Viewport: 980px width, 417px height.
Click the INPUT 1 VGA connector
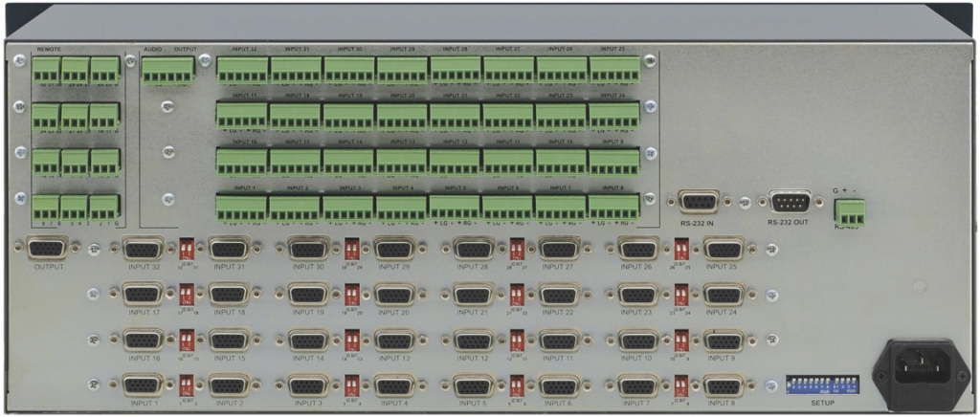point(143,385)
